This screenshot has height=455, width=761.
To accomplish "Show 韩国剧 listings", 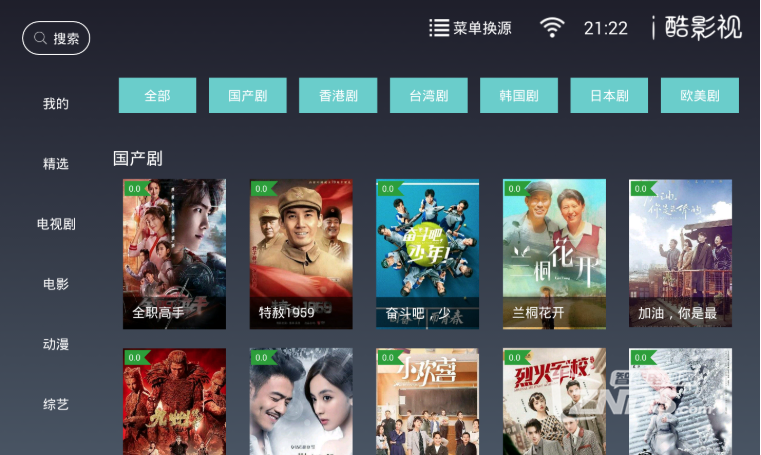I will point(519,96).
